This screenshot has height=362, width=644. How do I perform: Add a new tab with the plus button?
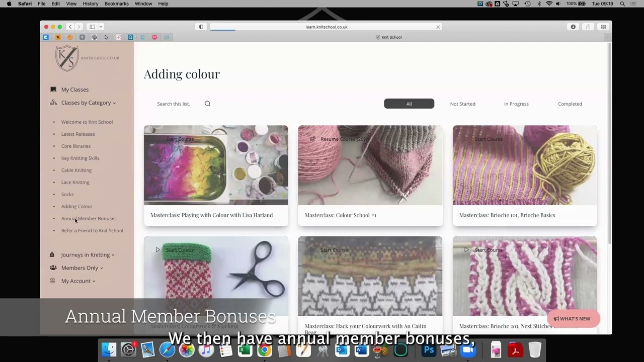608,37
